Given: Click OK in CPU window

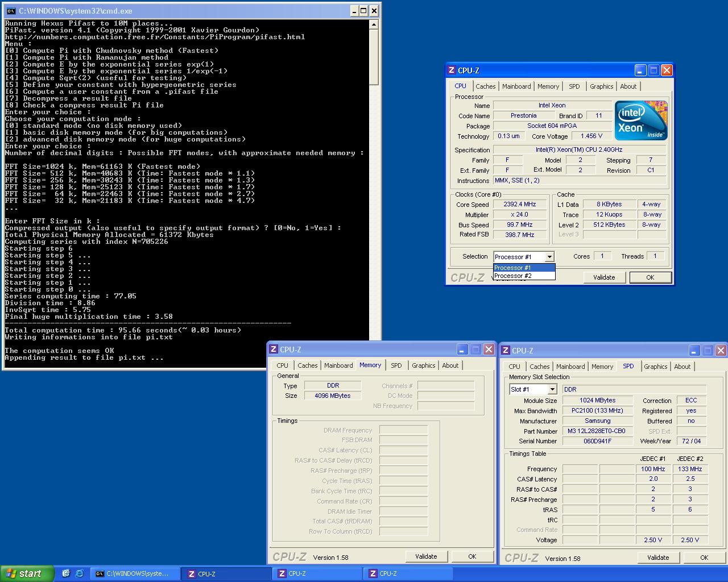Looking at the screenshot, I should 650,277.
